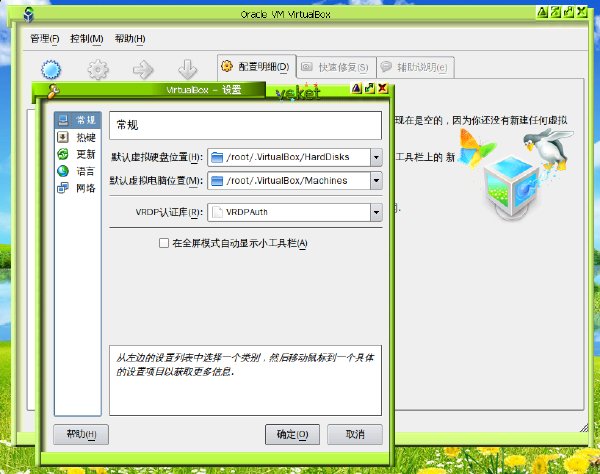
Task: Select the 语言 category in settings list
Action: click(78, 171)
